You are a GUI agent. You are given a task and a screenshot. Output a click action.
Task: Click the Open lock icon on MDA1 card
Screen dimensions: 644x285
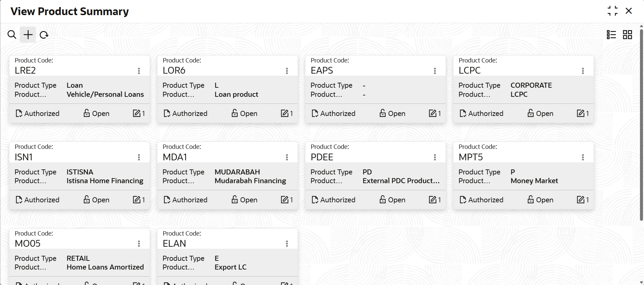235,200
